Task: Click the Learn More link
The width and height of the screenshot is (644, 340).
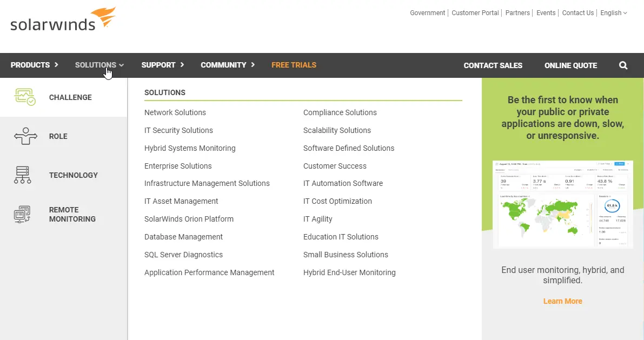Action: [x=563, y=301]
